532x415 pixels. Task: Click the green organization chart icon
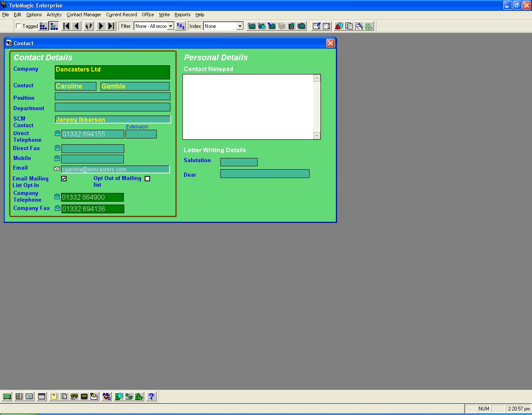[369, 26]
